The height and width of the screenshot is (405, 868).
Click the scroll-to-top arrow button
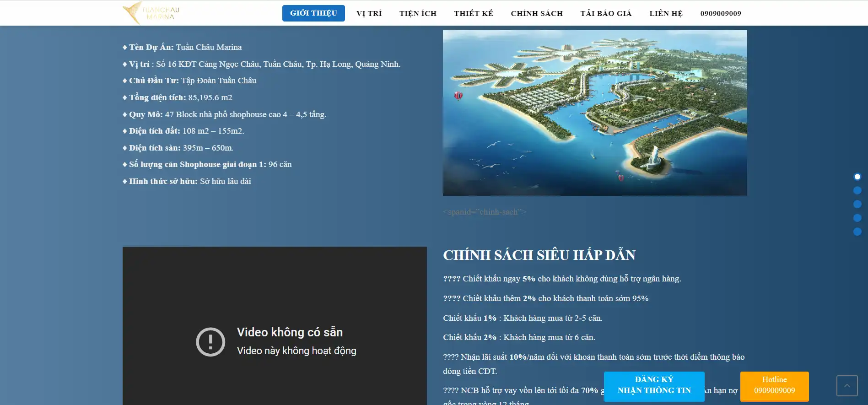pyautogui.click(x=847, y=386)
